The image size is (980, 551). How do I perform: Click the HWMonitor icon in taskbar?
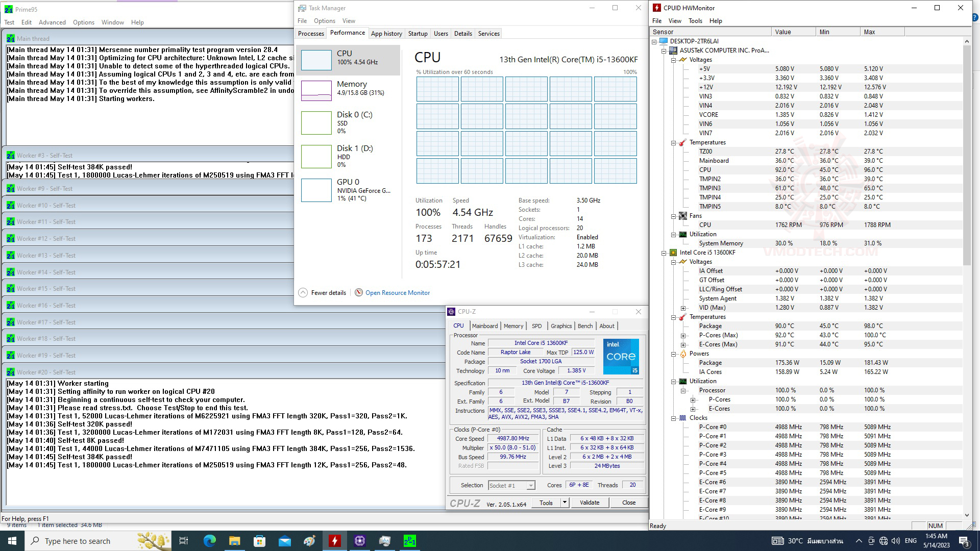[334, 541]
